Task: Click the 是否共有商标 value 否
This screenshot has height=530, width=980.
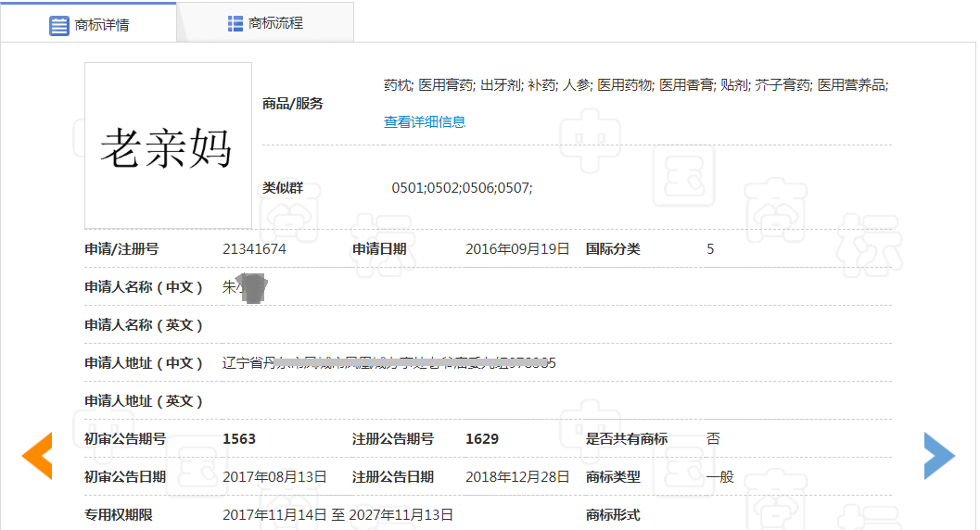Action: click(x=713, y=439)
